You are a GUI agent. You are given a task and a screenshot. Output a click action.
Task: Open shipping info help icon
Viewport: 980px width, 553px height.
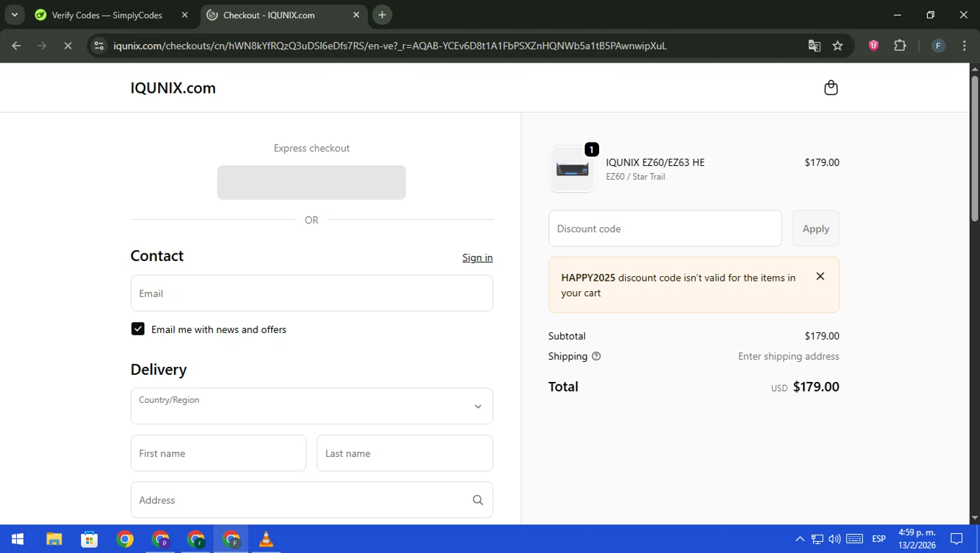(596, 356)
